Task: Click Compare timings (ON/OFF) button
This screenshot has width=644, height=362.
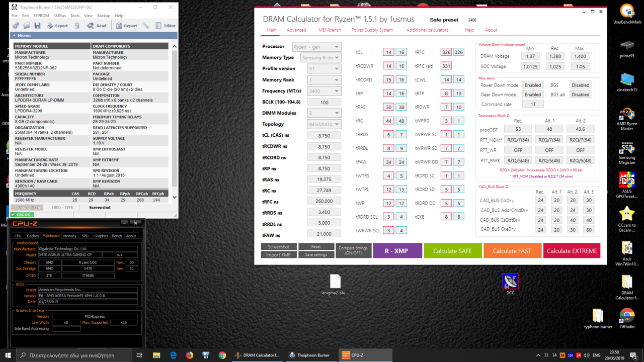Action: [353, 250]
